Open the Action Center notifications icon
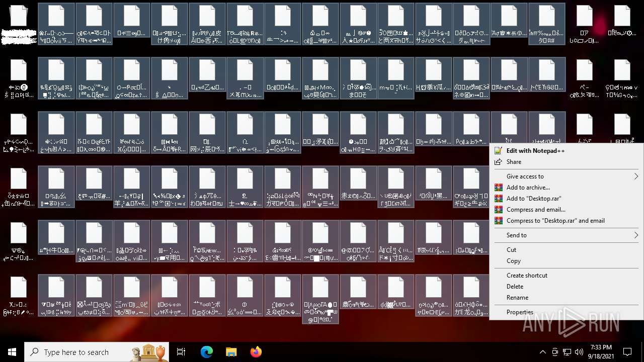 [627, 352]
